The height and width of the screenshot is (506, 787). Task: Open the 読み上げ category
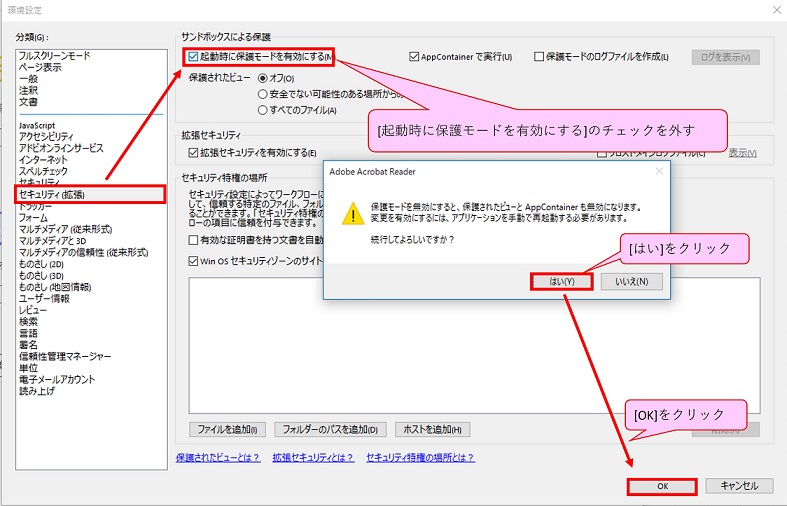(x=40, y=391)
